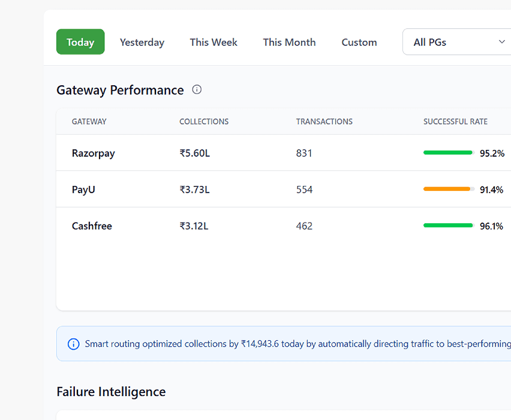Click the 462 transactions value
This screenshot has width=511, height=420.
pos(305,226)
